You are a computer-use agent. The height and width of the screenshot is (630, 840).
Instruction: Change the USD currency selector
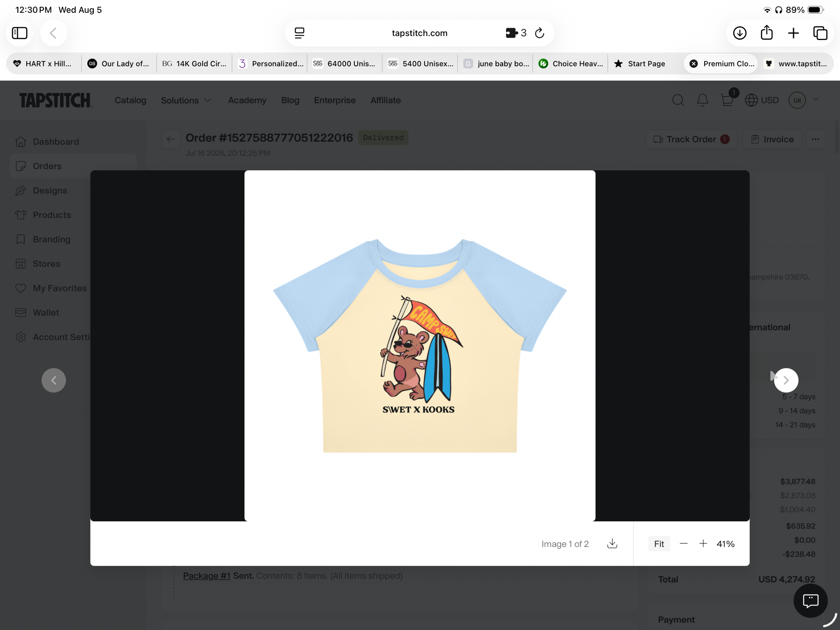click(762, 100)
